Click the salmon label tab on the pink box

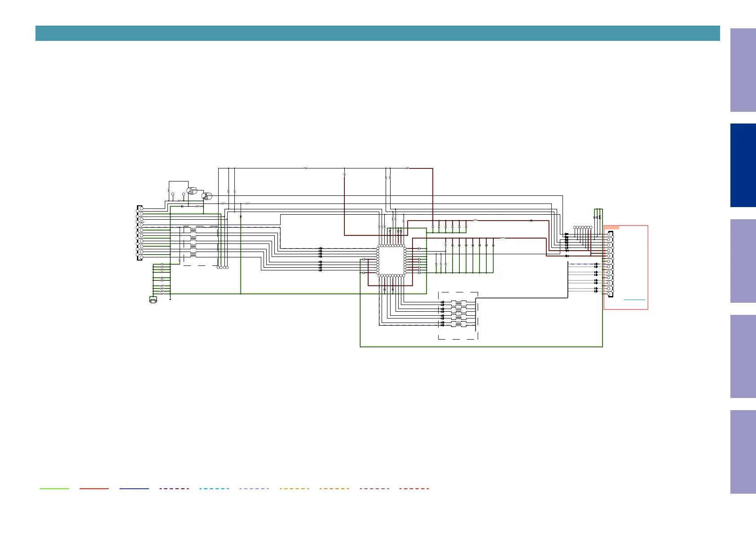click(611, 227)
